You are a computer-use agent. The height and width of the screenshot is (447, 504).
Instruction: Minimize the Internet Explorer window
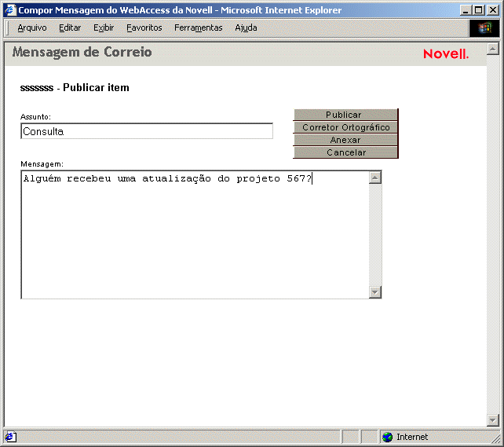(466, 10)
